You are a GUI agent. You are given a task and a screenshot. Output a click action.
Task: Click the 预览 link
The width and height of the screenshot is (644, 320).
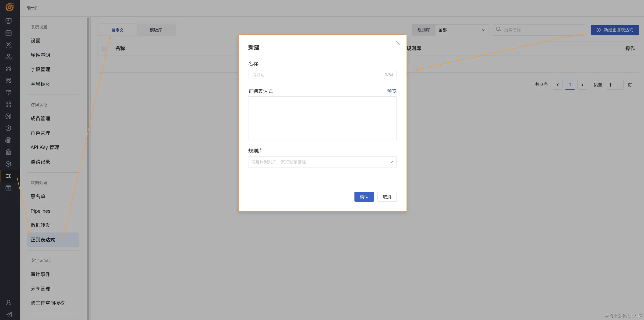392,91
